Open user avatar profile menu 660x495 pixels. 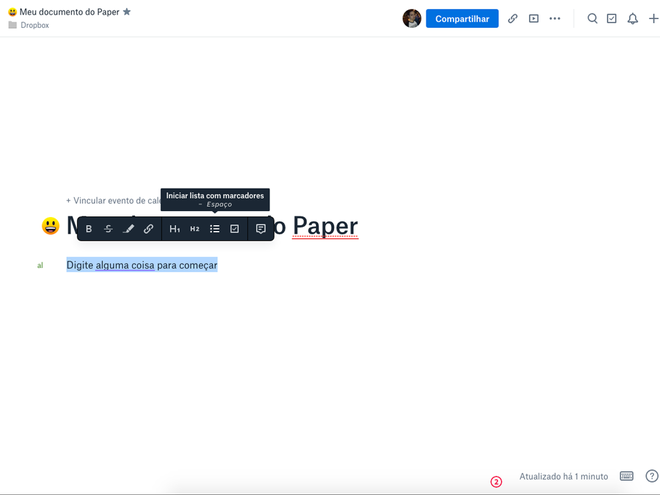tap(412, 19)
